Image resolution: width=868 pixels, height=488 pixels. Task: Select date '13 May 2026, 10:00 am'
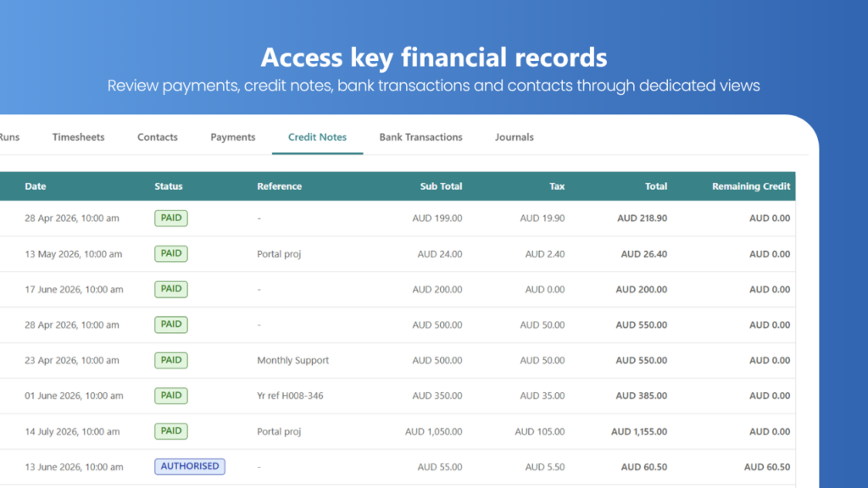pos(73,254)
